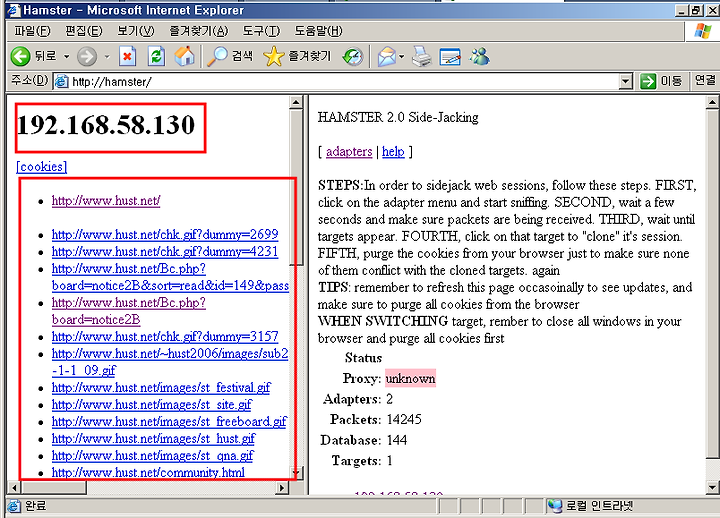The image size is (720, 518).
Task: Click the Messenger people icon
Action: (479, 56)
